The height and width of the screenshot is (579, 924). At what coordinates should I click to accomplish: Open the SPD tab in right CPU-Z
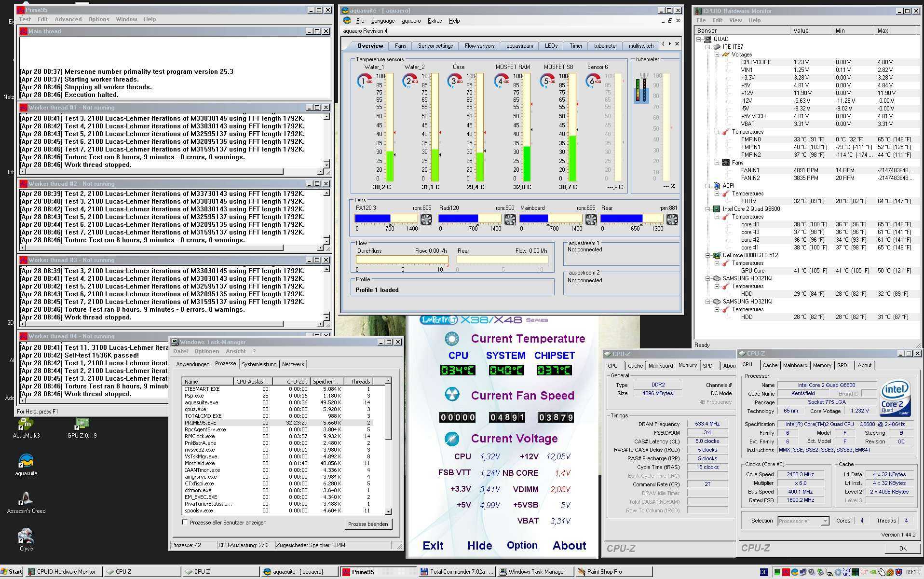click(x=842, y=365)
